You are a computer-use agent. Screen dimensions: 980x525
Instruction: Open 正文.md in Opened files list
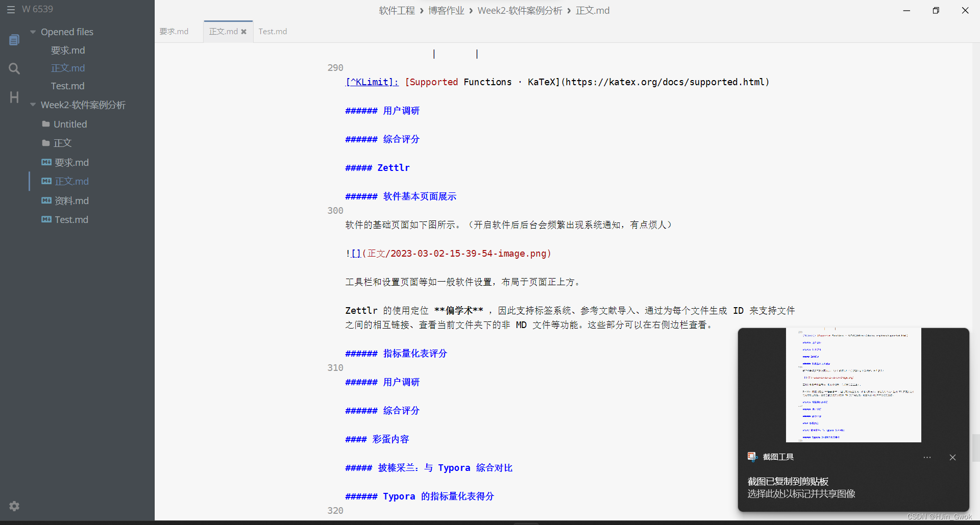click(68, 68)
